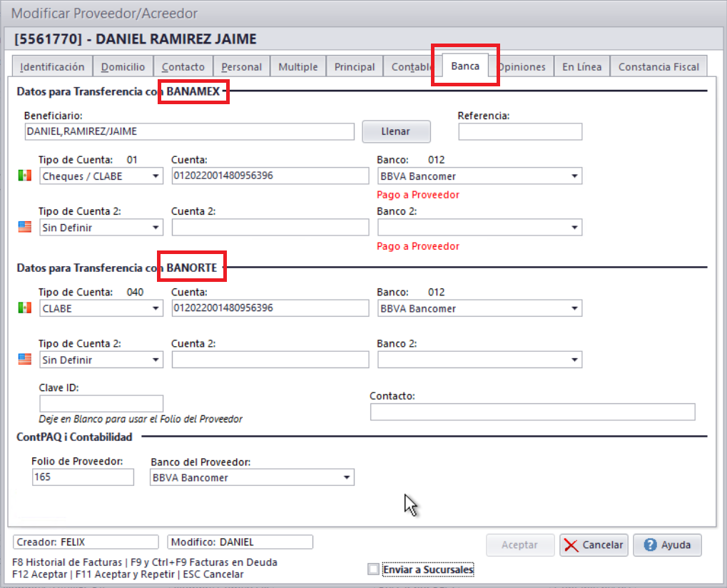Click the Referencia input field

[x=519, y=132]
